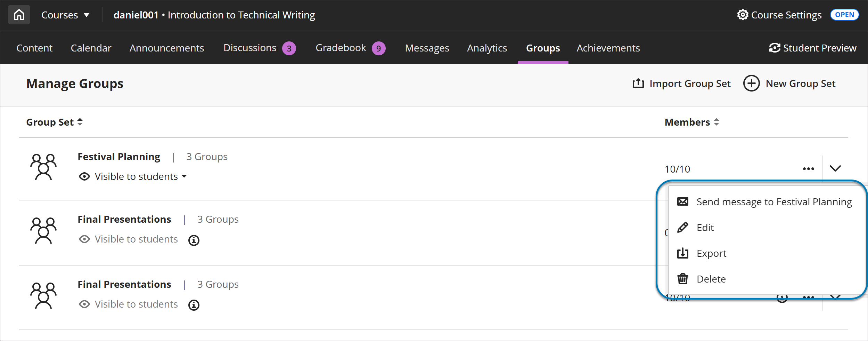Open the Courses dropdown menu
This screenshot has height=341, width=868.
(65, 15)
